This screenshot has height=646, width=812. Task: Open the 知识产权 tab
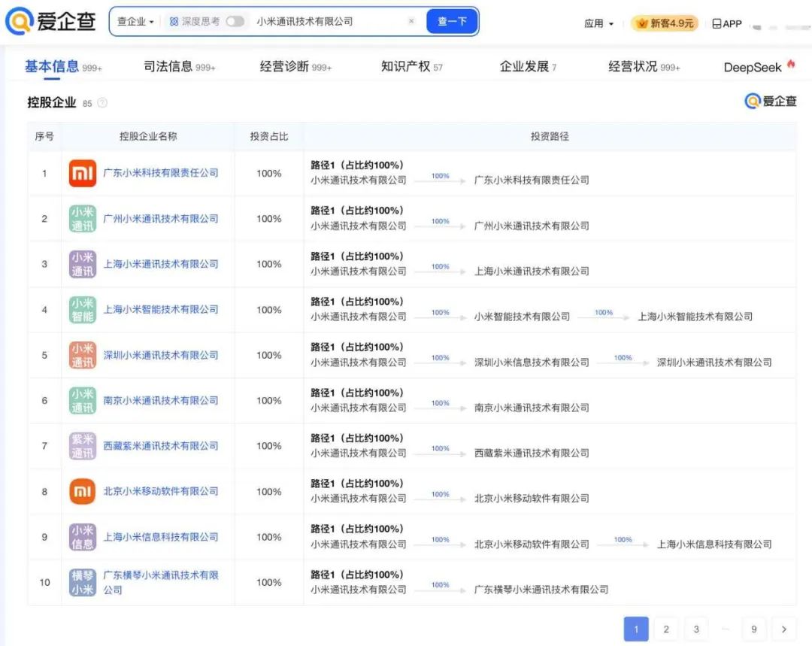412,67
